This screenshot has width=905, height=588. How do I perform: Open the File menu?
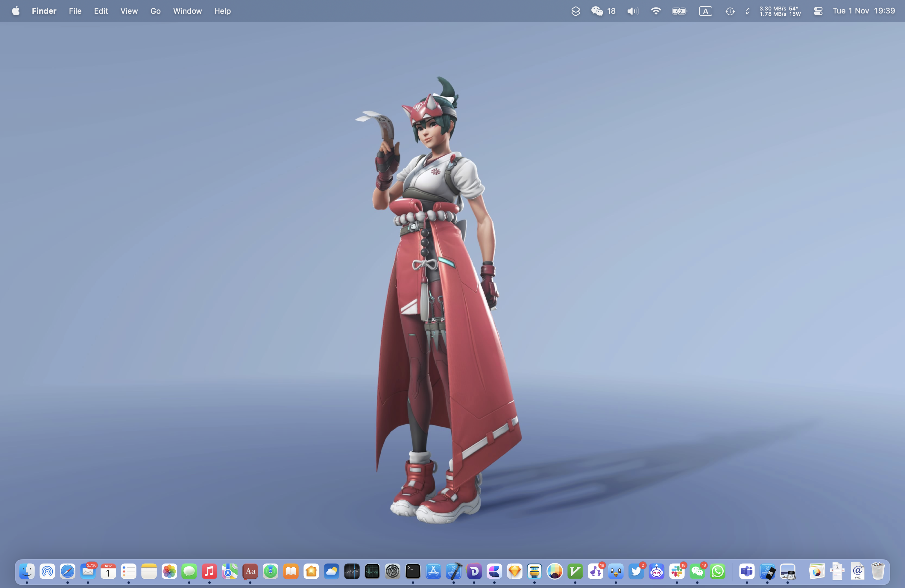(75, 11)
